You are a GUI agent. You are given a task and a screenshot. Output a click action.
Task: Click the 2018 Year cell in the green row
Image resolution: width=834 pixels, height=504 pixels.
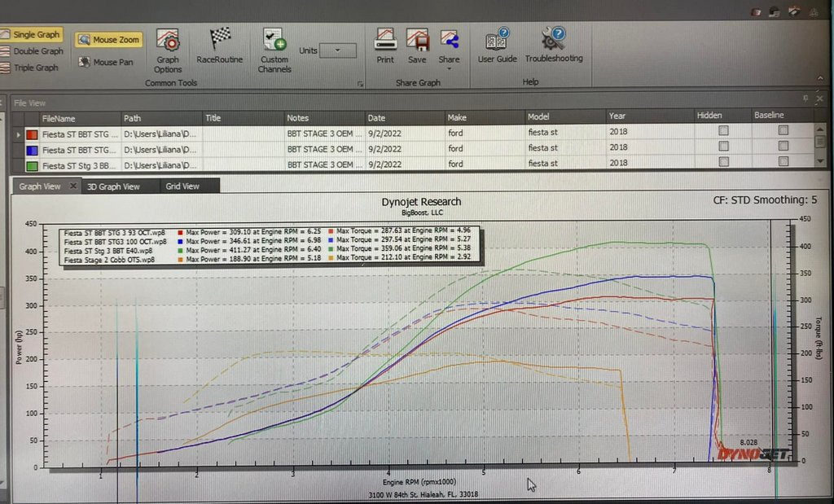tap(650, 163)
